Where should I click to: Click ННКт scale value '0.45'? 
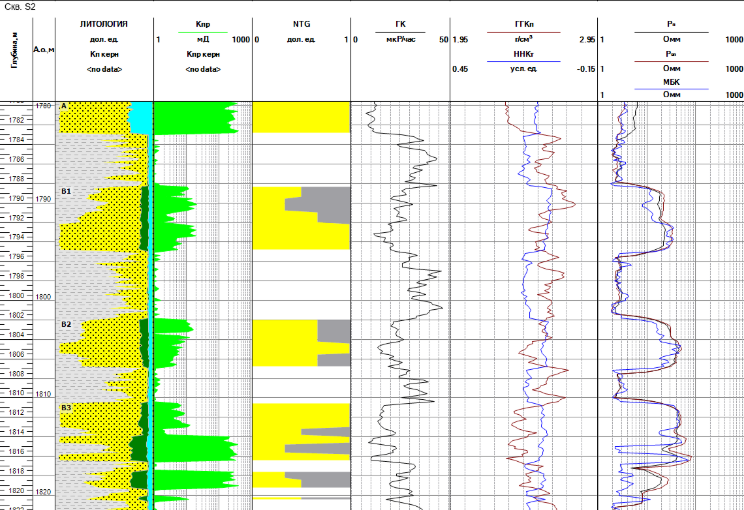[460, 69]
